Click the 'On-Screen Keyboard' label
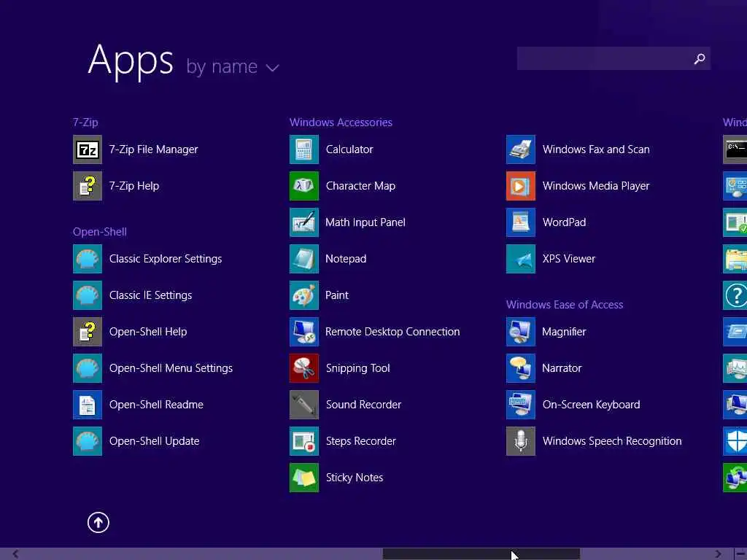 (x=591, y=405)
